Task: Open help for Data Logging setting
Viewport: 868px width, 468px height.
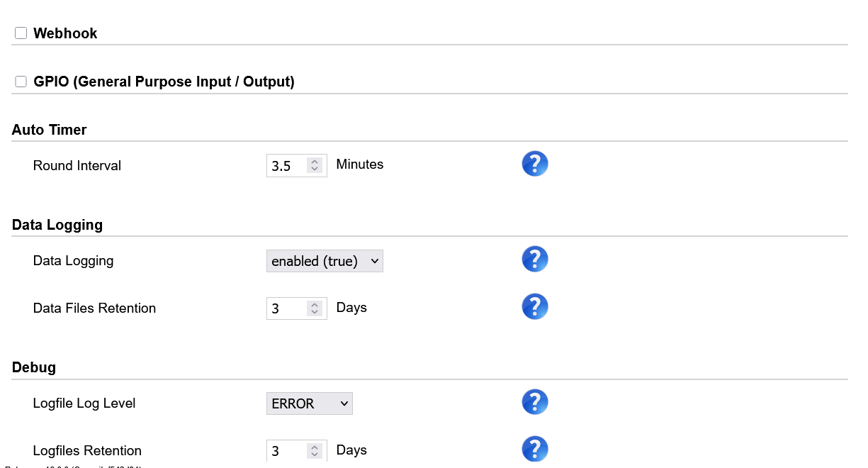Action: (x=535, y=259)
